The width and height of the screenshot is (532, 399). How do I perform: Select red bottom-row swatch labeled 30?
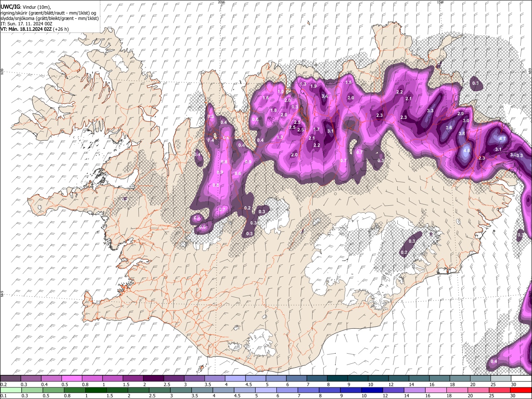coord(520,390)
